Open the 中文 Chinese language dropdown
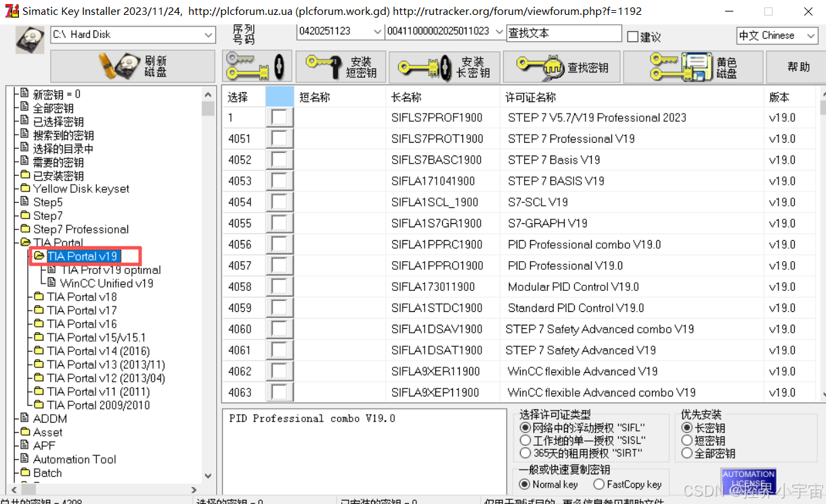The image size is (826, 504). [x=811, y=36]
